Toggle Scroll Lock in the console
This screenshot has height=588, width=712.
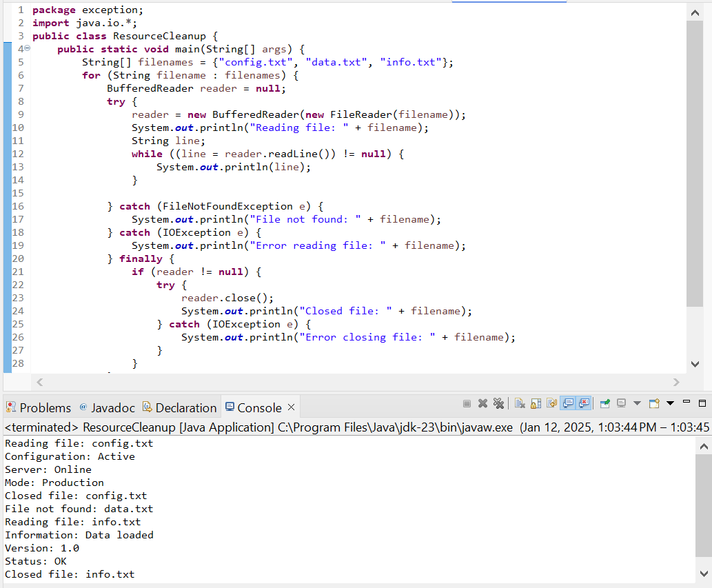(536, 404)
